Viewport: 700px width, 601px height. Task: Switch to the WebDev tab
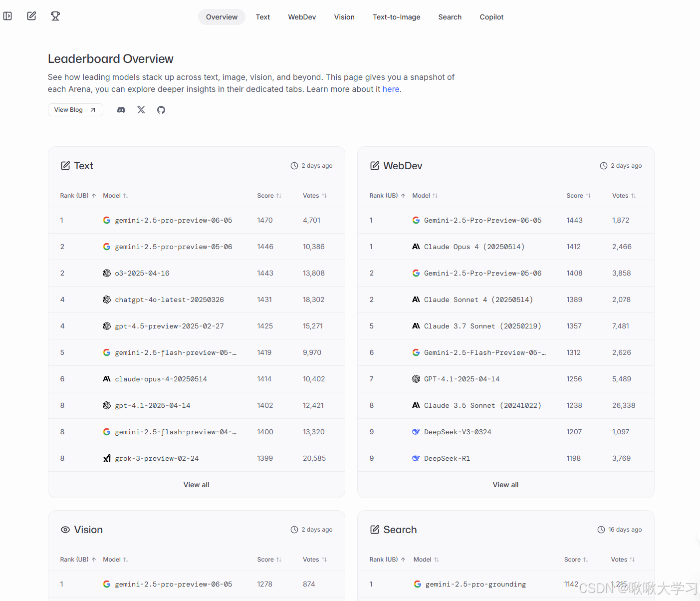tap(302, 17)
